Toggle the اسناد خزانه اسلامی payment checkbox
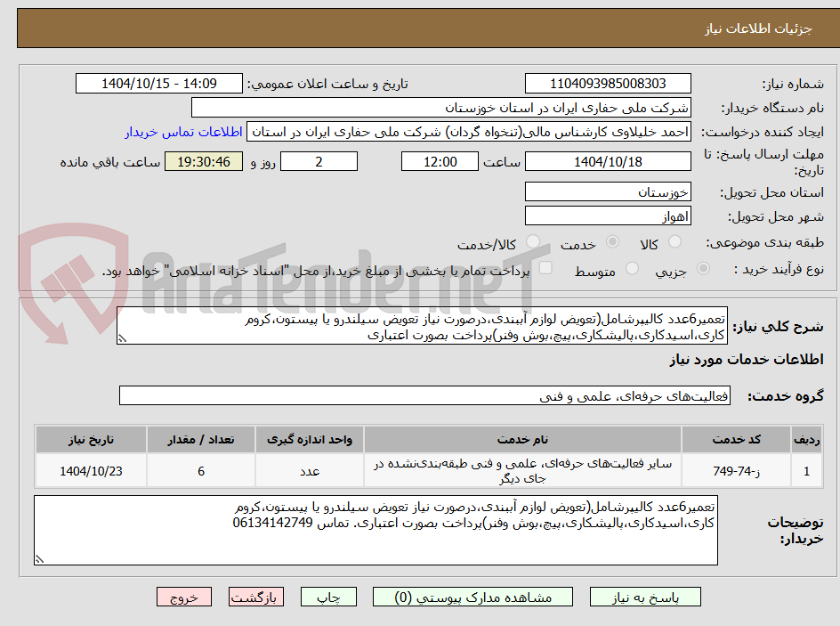Image resolution: width=840 pixels, height=626 pixels. coord(545,267)
